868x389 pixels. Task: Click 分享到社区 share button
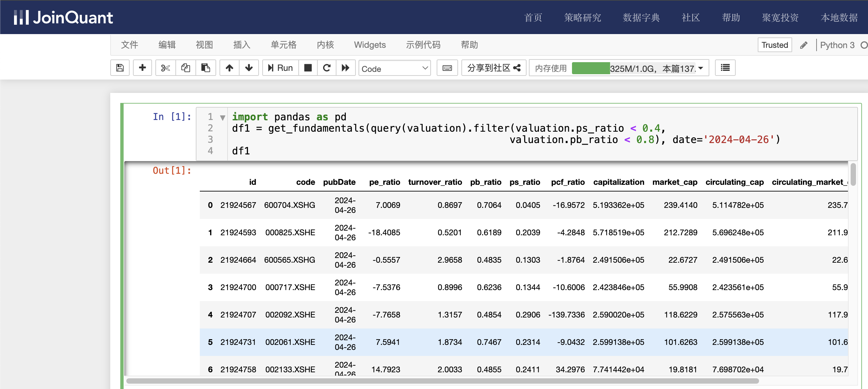493,68
